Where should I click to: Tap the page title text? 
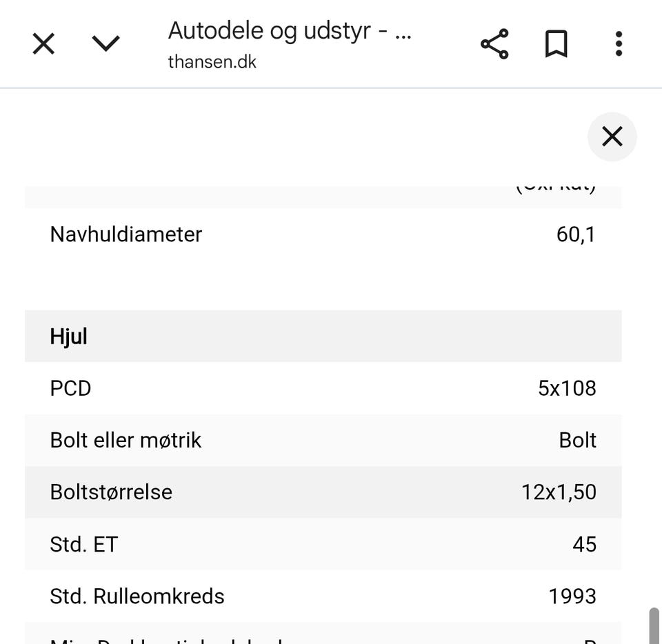point(290,31)
